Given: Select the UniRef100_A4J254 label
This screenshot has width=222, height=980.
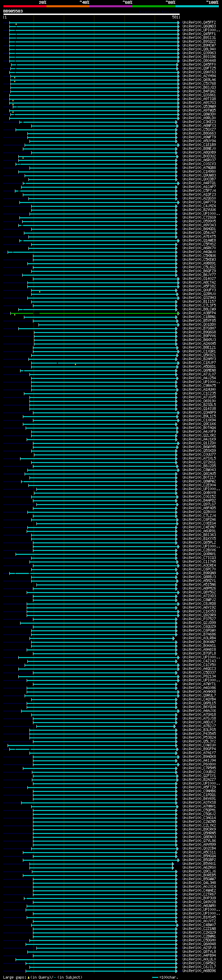Looking at the screenshot, I should 199,378.
